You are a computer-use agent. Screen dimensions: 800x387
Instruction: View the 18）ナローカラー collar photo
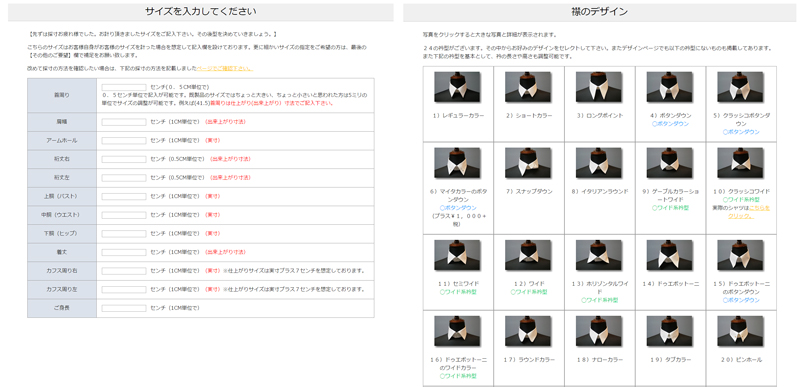click(598, 331)
